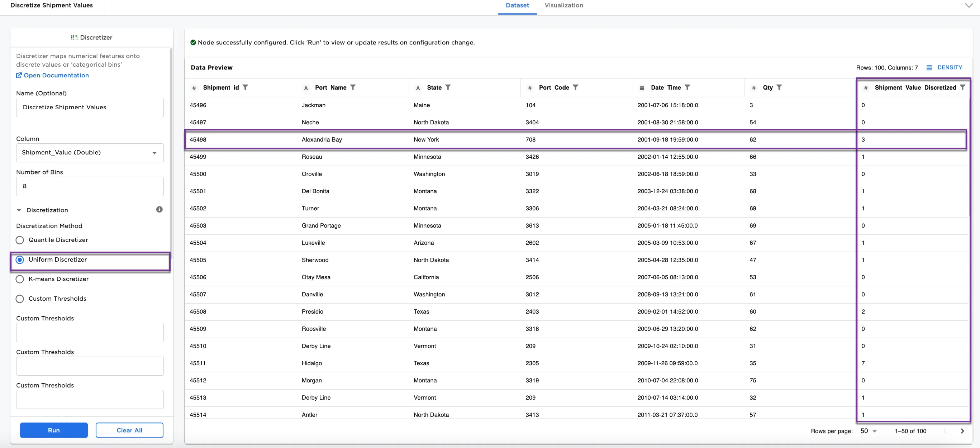Collapse the Discretization section

pos(19,210)
